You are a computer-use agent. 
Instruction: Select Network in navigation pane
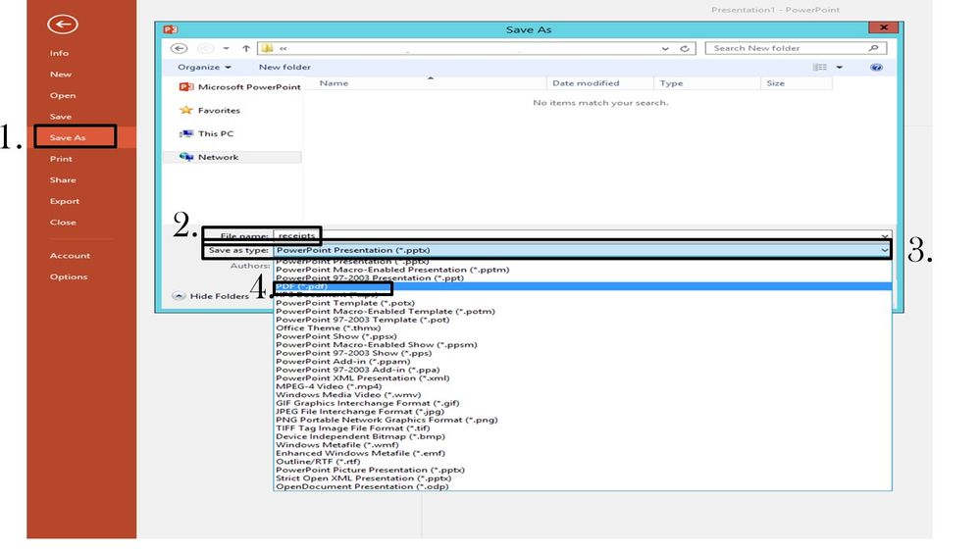(x=232, y=158)
